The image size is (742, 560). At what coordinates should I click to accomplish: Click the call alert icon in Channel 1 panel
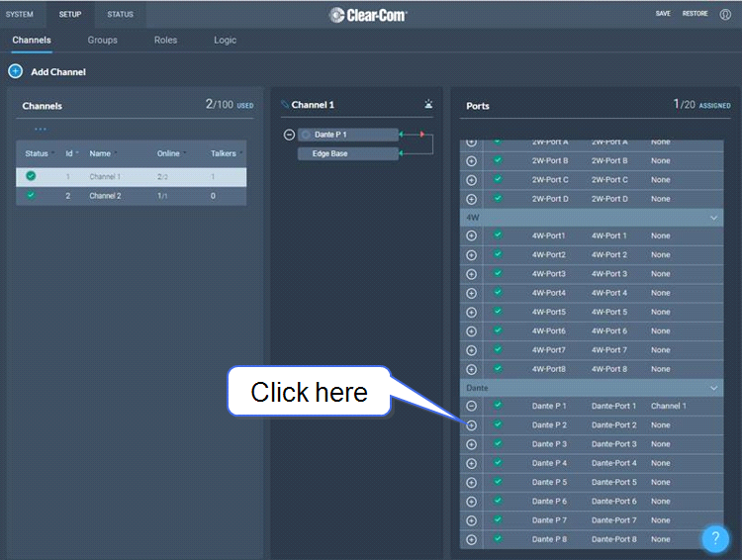point(428,104)
